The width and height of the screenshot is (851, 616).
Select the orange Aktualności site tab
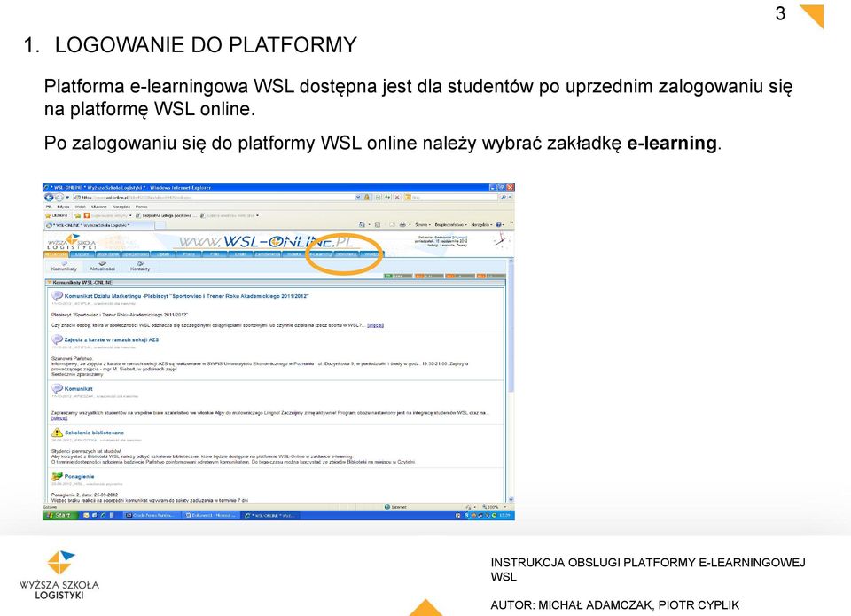point(56,253)
